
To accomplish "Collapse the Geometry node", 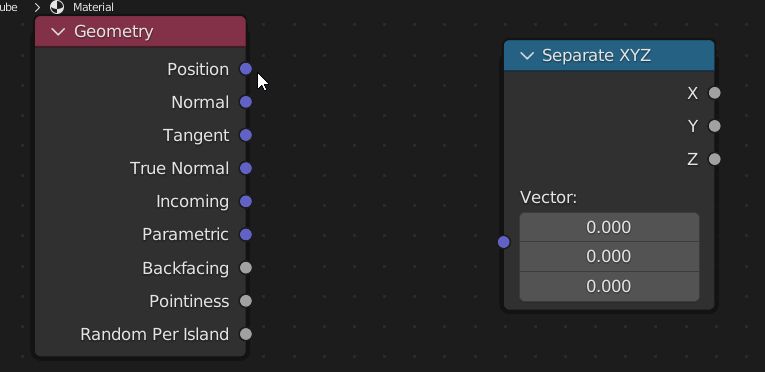I will point(58,32).
